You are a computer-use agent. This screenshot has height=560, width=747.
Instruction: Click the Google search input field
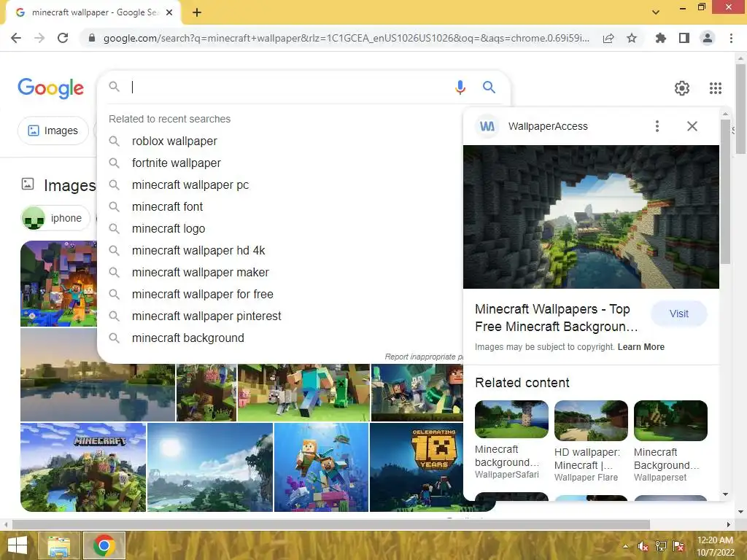click(x=290, y=87)
